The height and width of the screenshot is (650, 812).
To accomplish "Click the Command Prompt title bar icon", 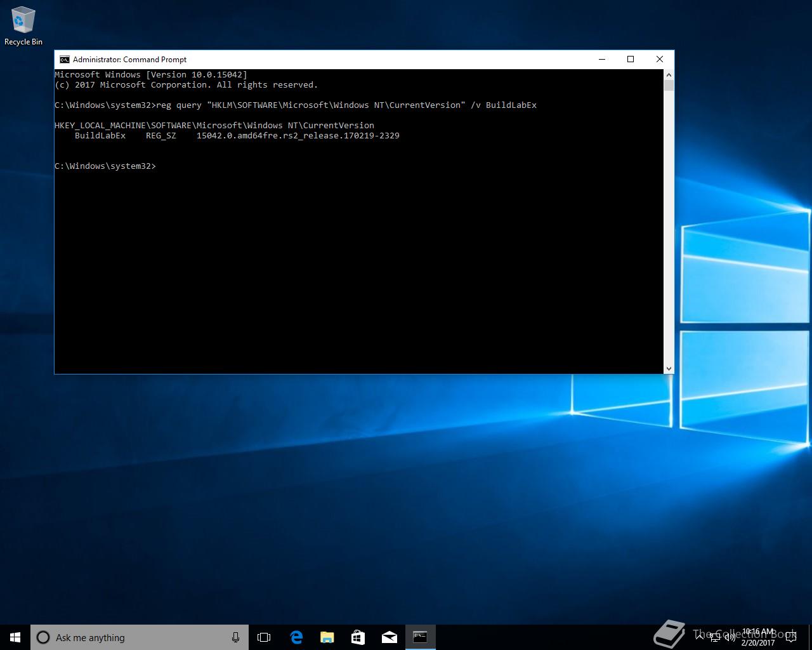I will (x=65, y=59).
